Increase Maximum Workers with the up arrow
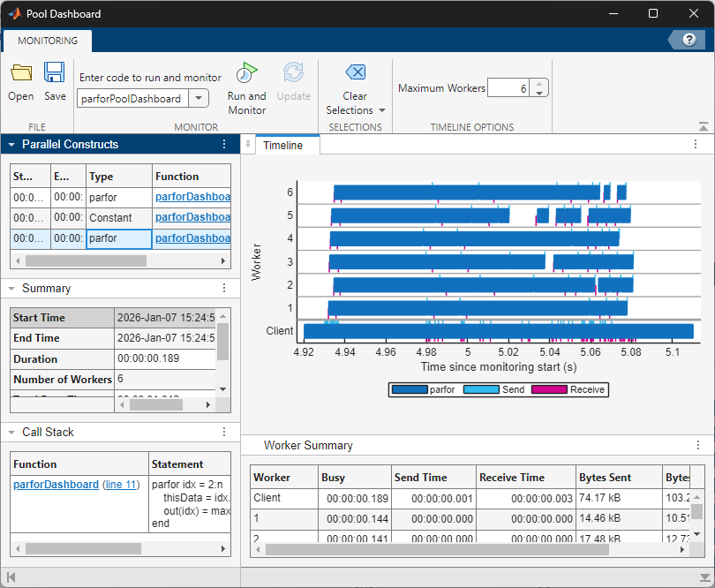715x588 pixels. [x=539, y=84]
